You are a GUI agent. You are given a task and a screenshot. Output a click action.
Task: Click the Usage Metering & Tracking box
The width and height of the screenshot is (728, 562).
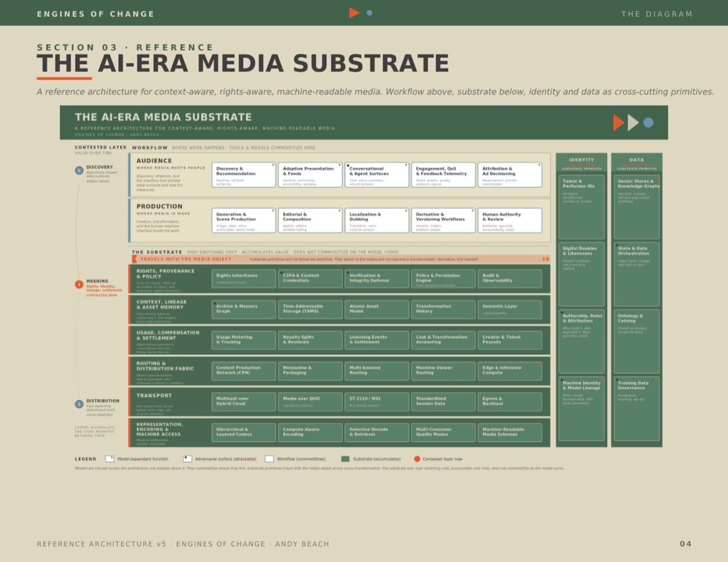pyautogui.click(x=244, y=340)
